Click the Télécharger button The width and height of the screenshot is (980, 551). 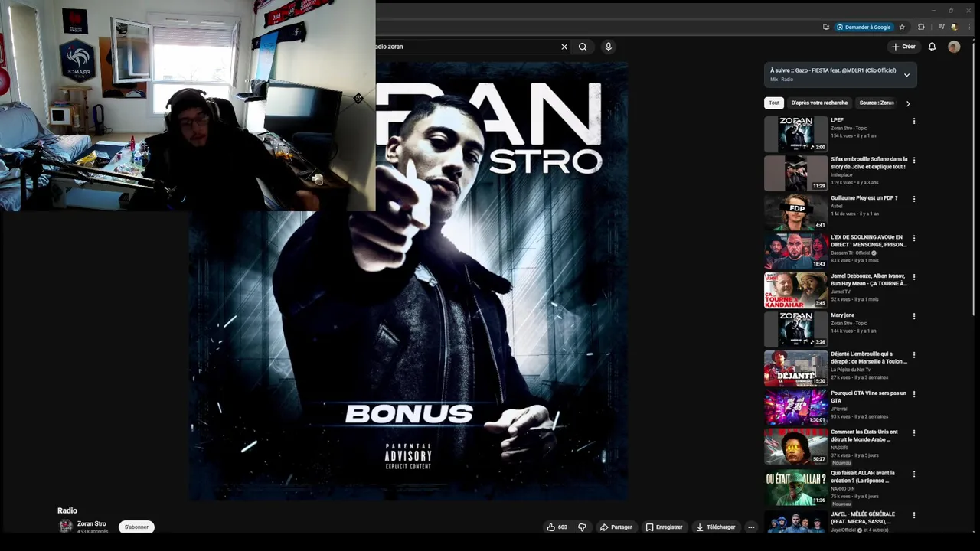(x=716, y=527)
